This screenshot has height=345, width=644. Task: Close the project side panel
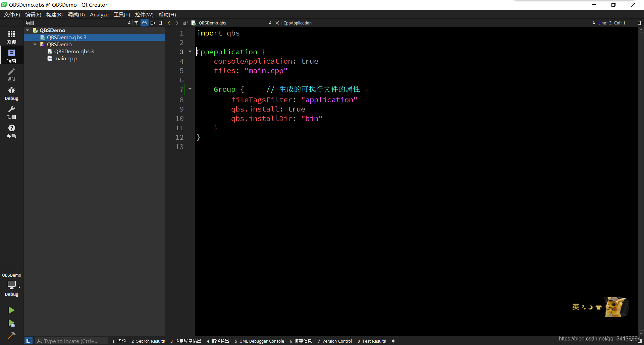(x=160, y=23)
